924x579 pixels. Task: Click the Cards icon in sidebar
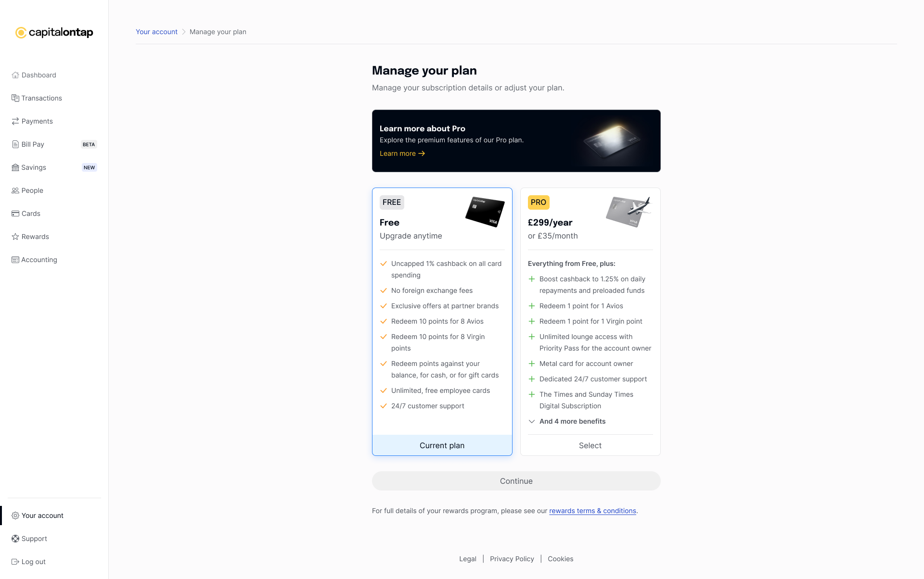click(x=15, y=214)
